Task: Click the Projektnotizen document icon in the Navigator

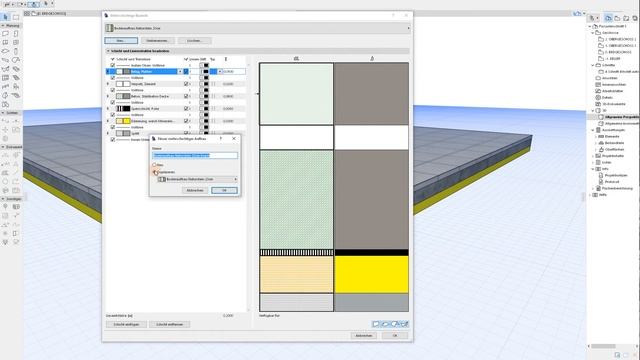Action: 601,175
